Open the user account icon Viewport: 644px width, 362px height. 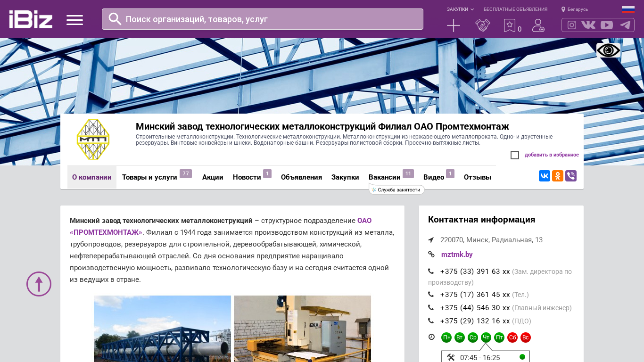click(x=538, y=25)
